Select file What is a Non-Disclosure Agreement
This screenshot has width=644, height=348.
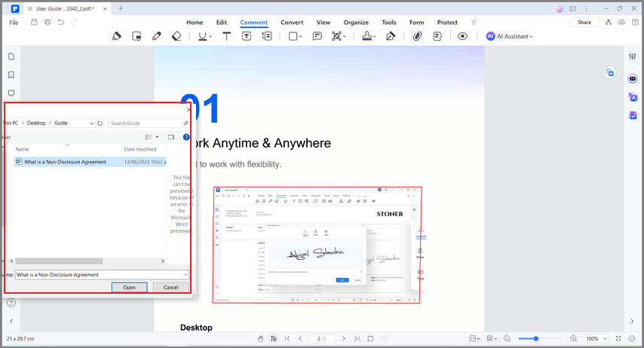tap(90, 162)
